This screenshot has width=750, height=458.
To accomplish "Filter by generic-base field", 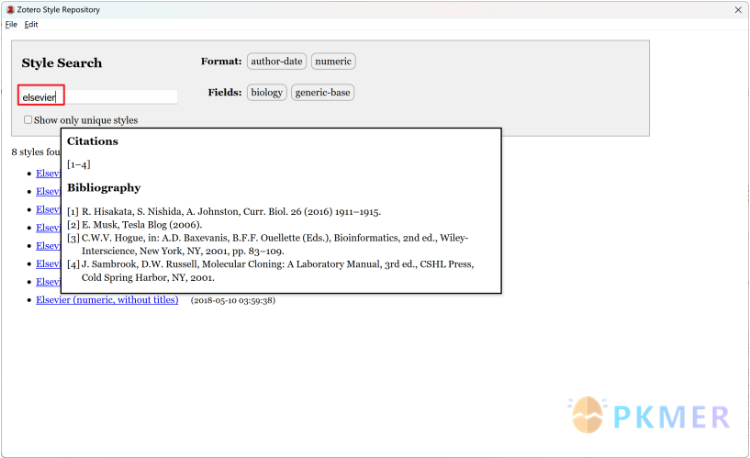I will 322,92.
